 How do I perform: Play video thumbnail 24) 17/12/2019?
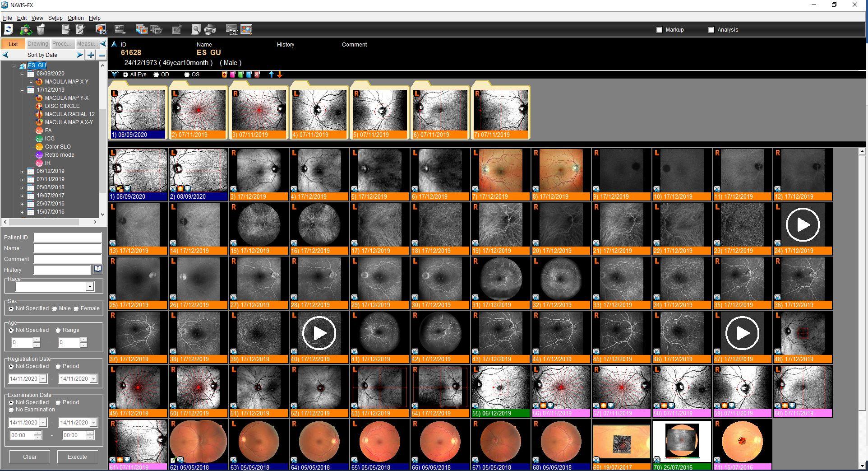click(x=803, y=225)
